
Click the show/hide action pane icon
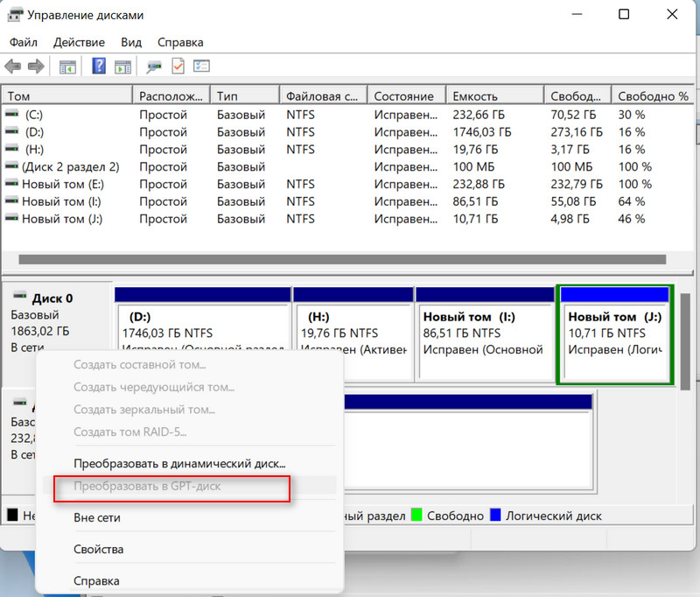pos(123,67)
